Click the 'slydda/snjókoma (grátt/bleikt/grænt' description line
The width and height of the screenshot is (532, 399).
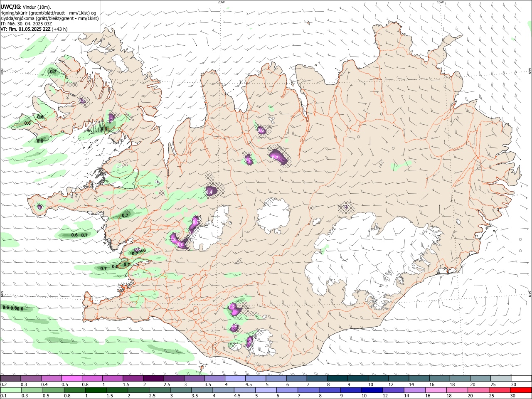coord(49,18)
